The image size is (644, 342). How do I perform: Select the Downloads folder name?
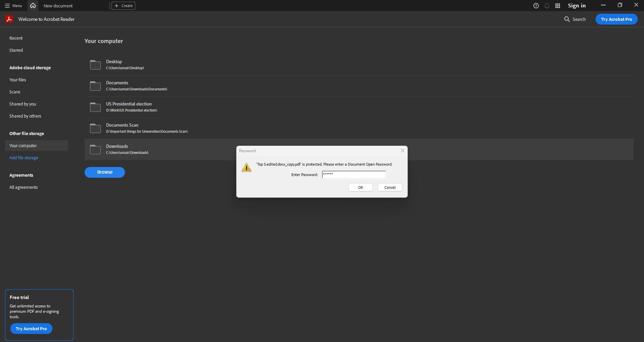[x=117, y=146]
